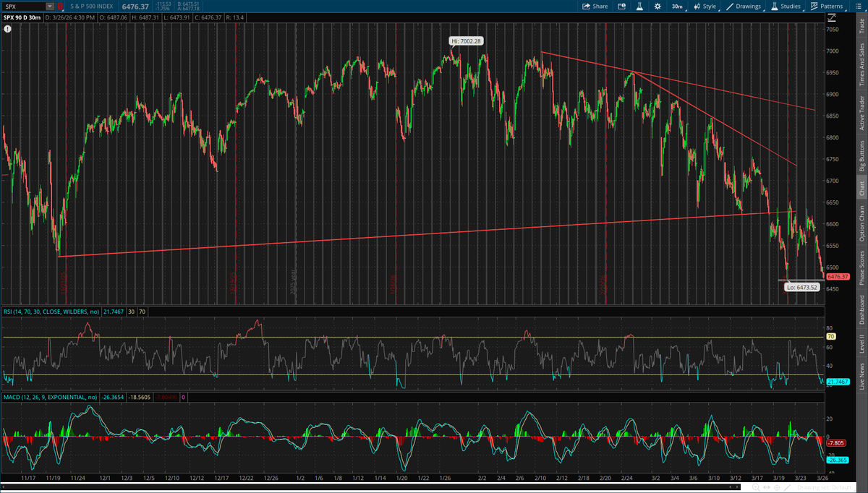Click the SPX 90 D 30m chart title

[22, 17]
